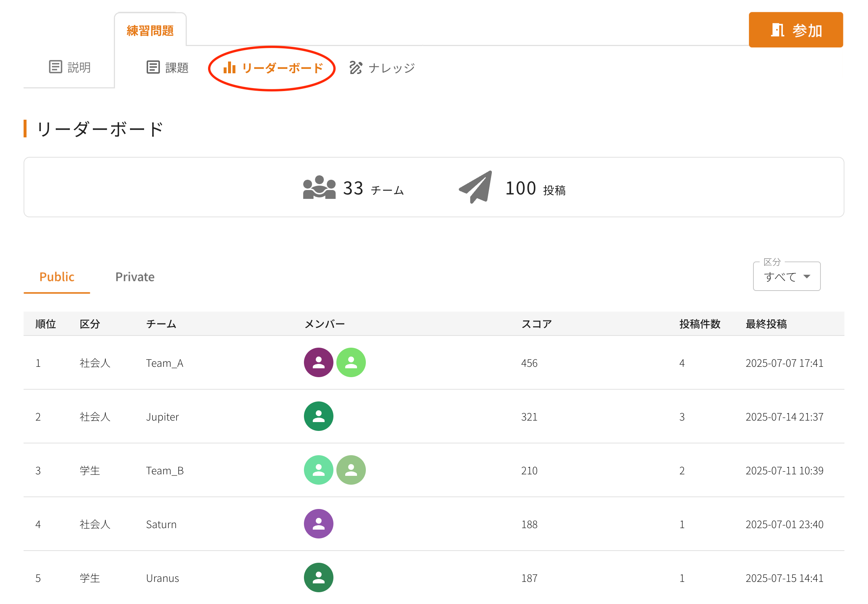Go to the ナレッジ tab

tap(382, 68)
